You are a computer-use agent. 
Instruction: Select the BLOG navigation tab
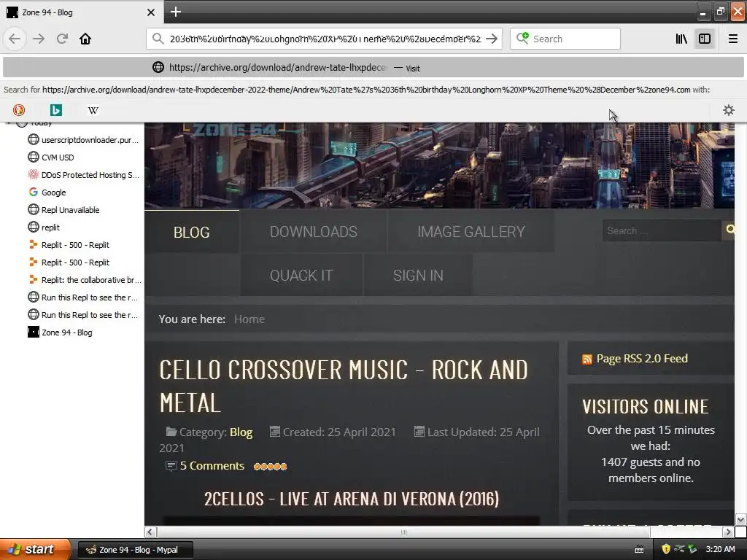coord(192,232)
